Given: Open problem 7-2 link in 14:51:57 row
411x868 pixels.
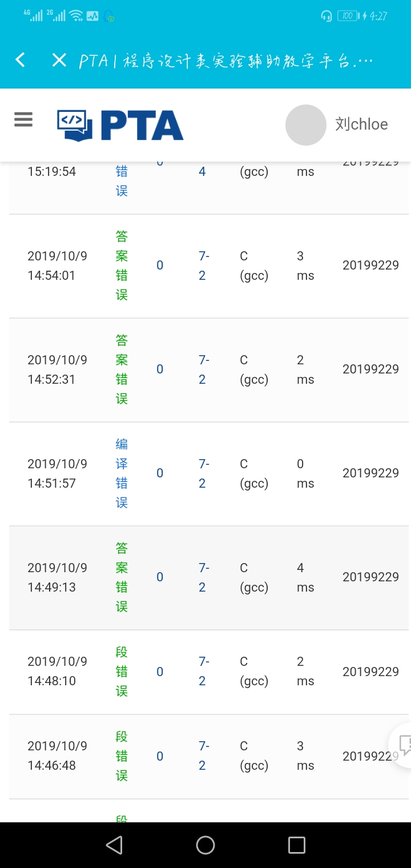Looking at the screenshot, I should pyautogui.click(x=203, y=473).
